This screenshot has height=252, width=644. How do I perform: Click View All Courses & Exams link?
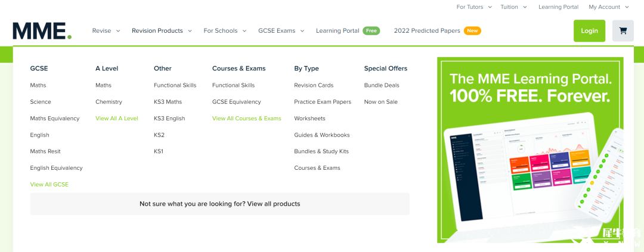[x=247, y=118]
